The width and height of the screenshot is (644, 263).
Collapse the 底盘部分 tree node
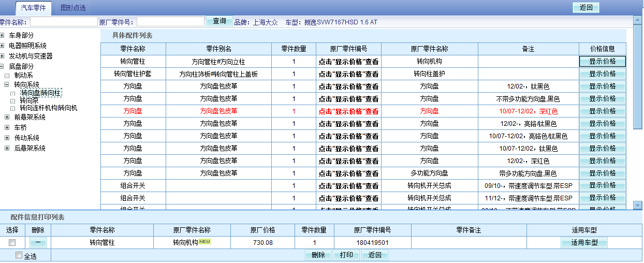coord(3,66)
